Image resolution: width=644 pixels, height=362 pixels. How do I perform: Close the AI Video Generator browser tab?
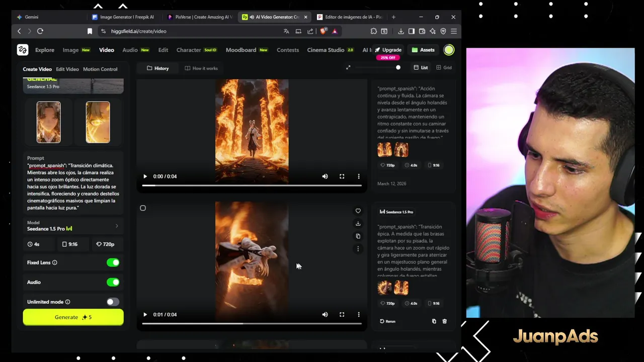(x=305, y=17)
